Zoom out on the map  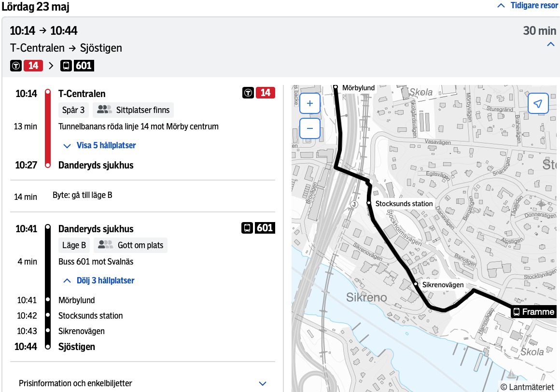[x=310, y=128]
